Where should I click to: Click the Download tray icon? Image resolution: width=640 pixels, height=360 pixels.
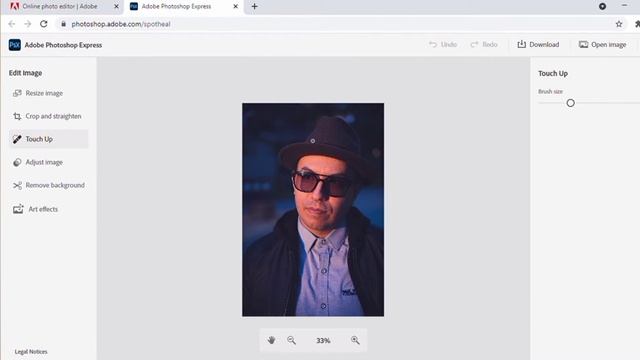(522, 44)
